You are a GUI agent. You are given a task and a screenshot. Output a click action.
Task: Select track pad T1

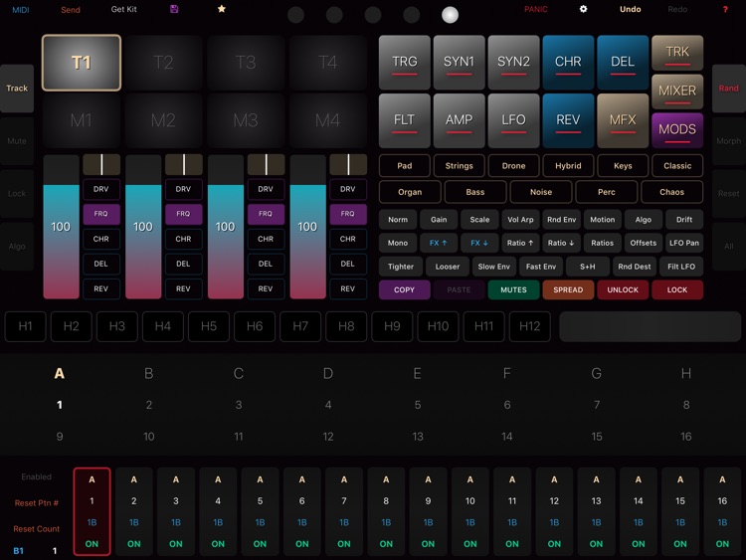pyautogui.click(x=82, y=63)
